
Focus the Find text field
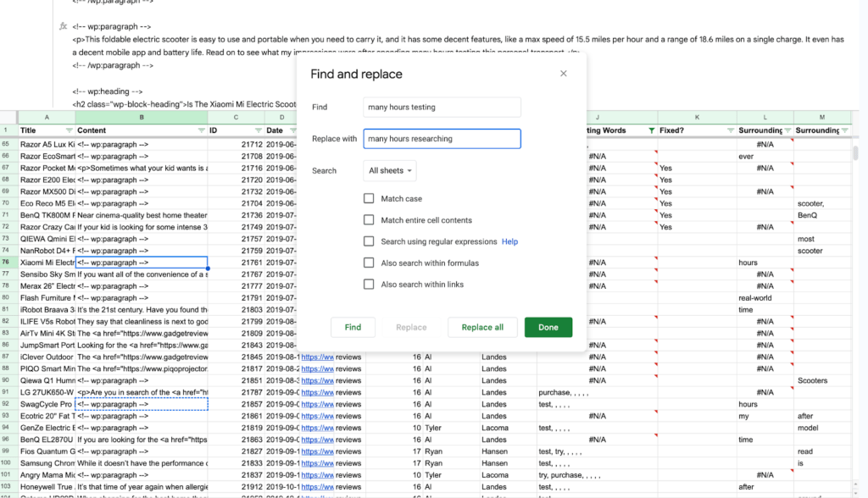click(442, 108)
